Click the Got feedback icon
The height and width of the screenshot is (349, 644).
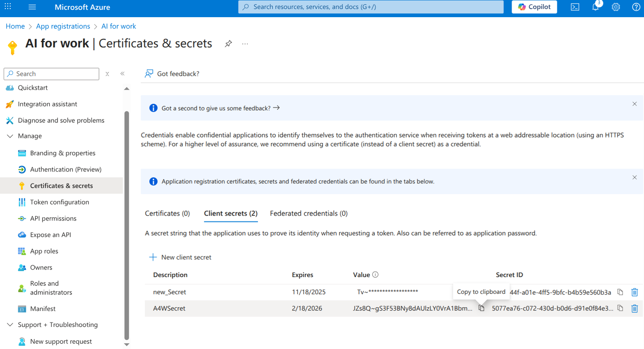point(149,74)
